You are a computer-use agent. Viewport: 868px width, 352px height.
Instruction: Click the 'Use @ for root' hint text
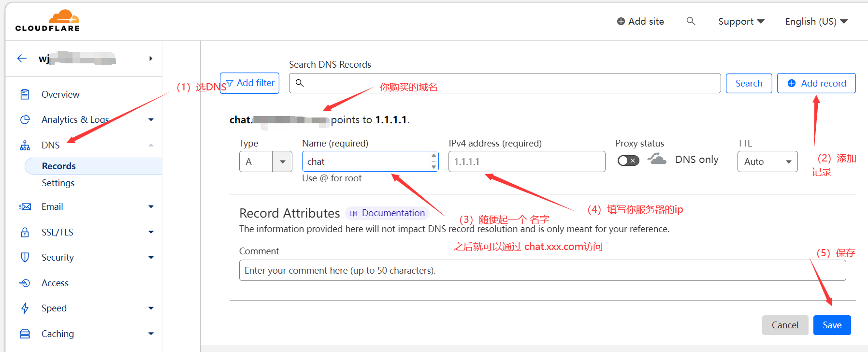[x=332, y=178]
